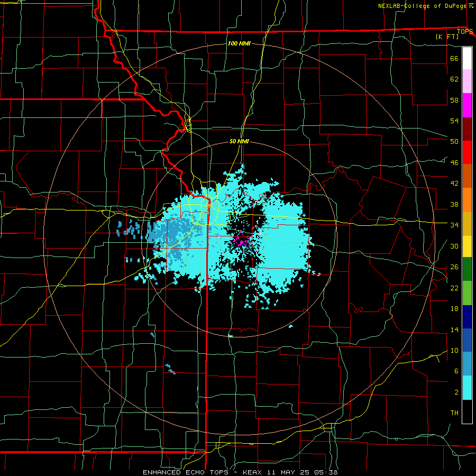The height and width of the screenshot is (476, 476).
Task: Click the legend value '10'
Action: tap(454, 350)
